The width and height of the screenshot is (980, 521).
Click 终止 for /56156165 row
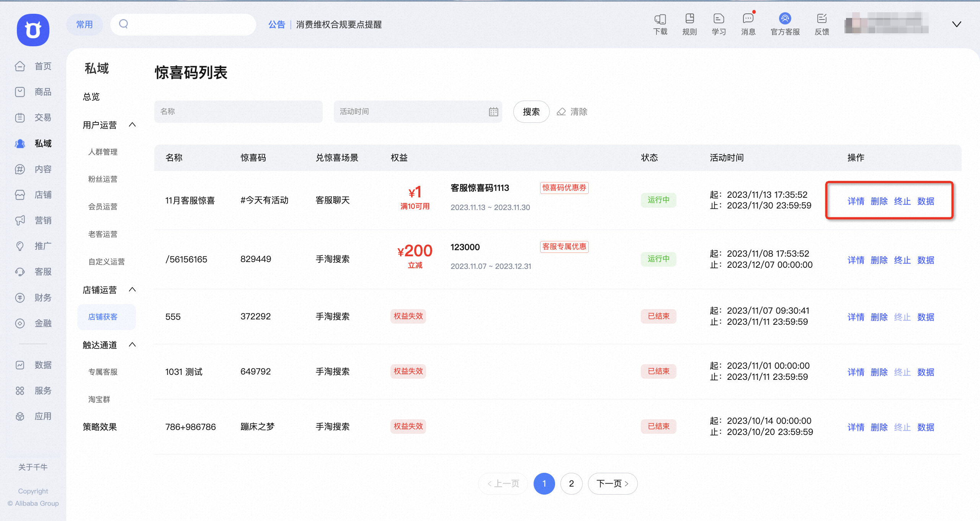(902, 260)
